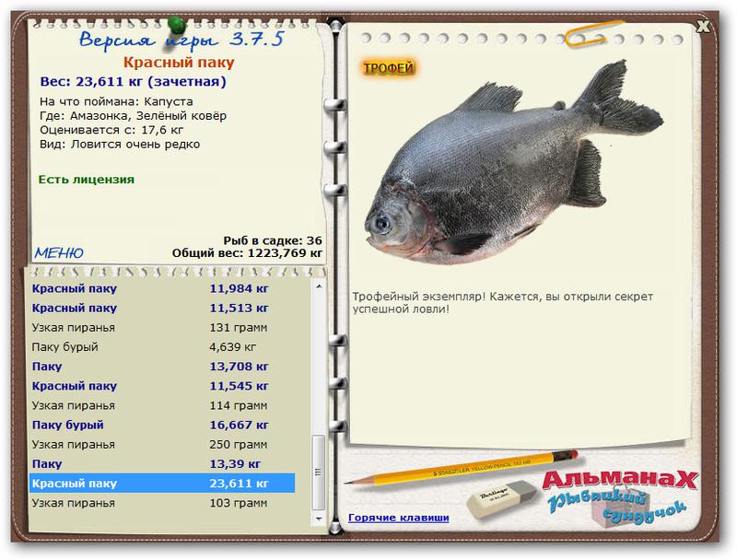Screen dimensions: 737x560
Task: Click Где: Амазонка, Зелёный ковёр line
Action: point(133,115)
